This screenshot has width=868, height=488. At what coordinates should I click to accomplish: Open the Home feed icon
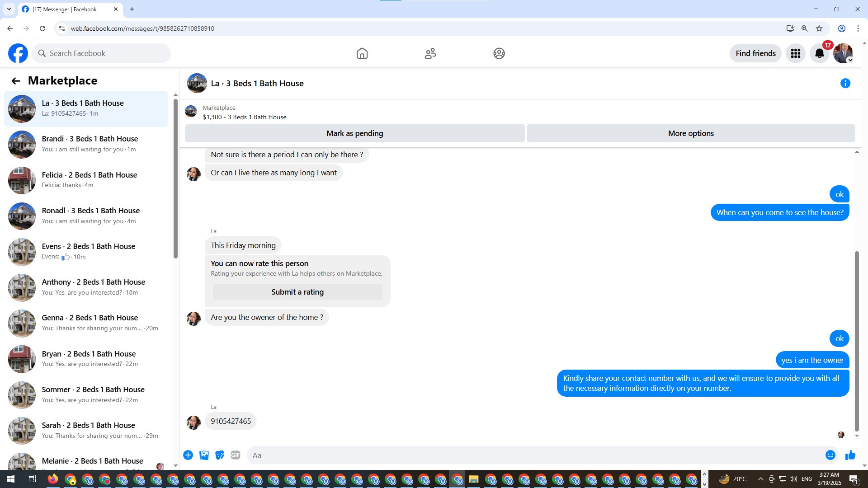tap(362, 53)
